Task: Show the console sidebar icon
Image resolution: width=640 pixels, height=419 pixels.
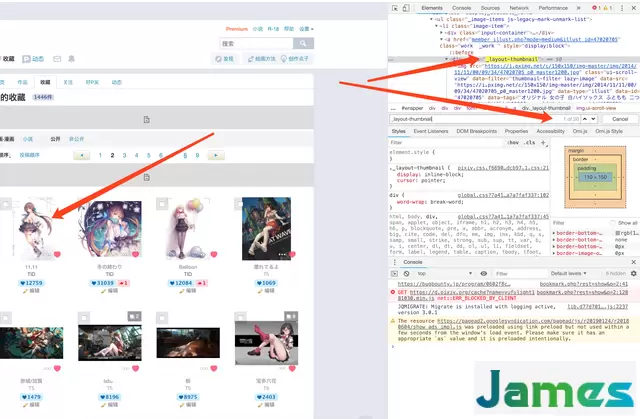Action: pos(394,273)
